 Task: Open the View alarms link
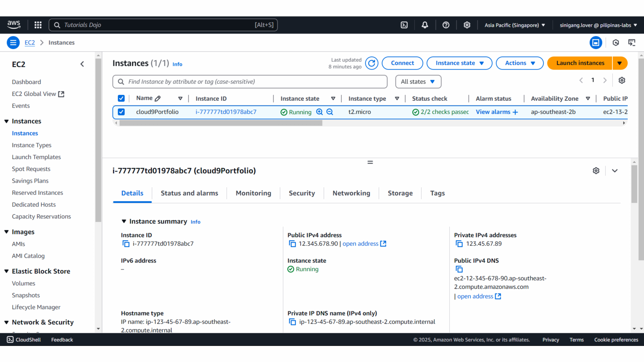point(493,112)
